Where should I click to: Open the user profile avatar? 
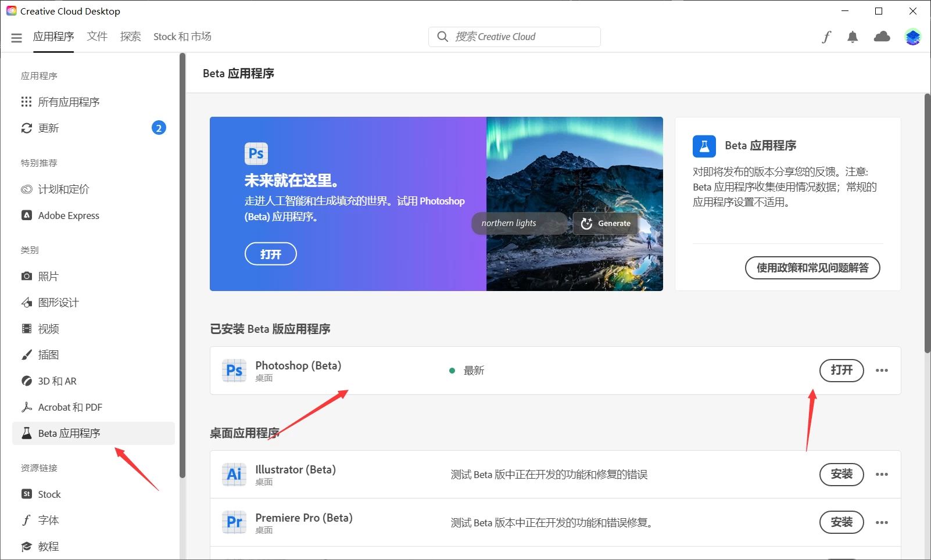(x=912, y=37)
